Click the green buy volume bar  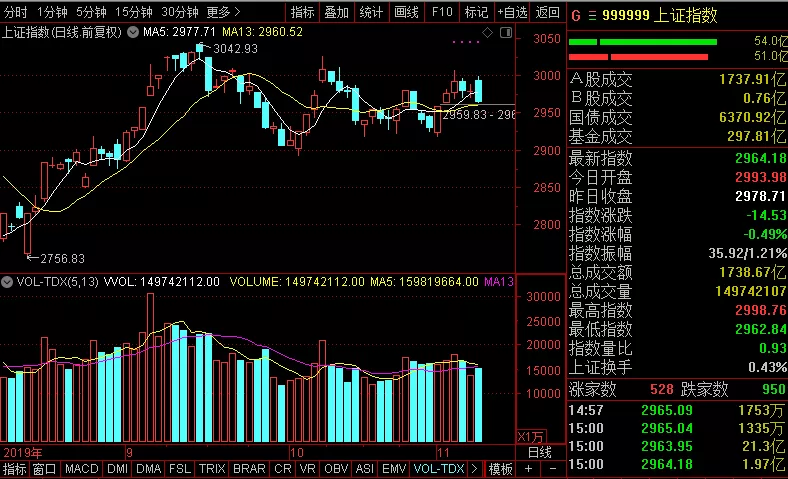point(643,42)
